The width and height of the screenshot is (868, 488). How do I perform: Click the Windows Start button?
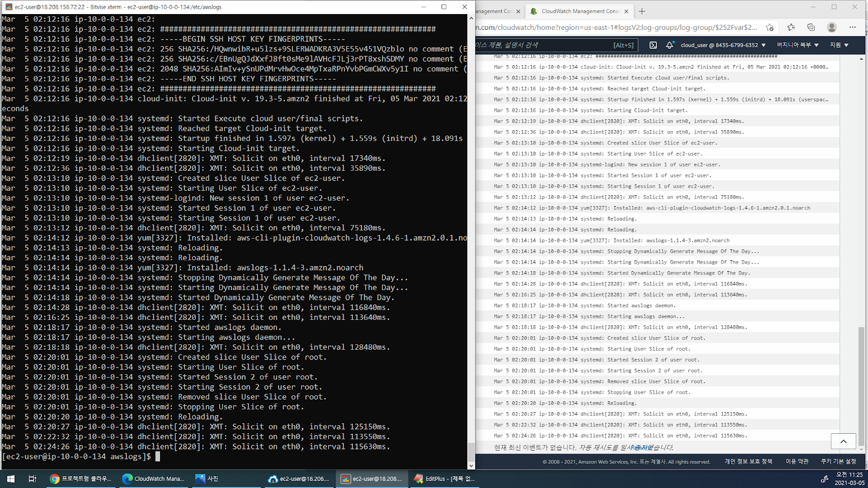pyautogui.click(x=10, y=478)
